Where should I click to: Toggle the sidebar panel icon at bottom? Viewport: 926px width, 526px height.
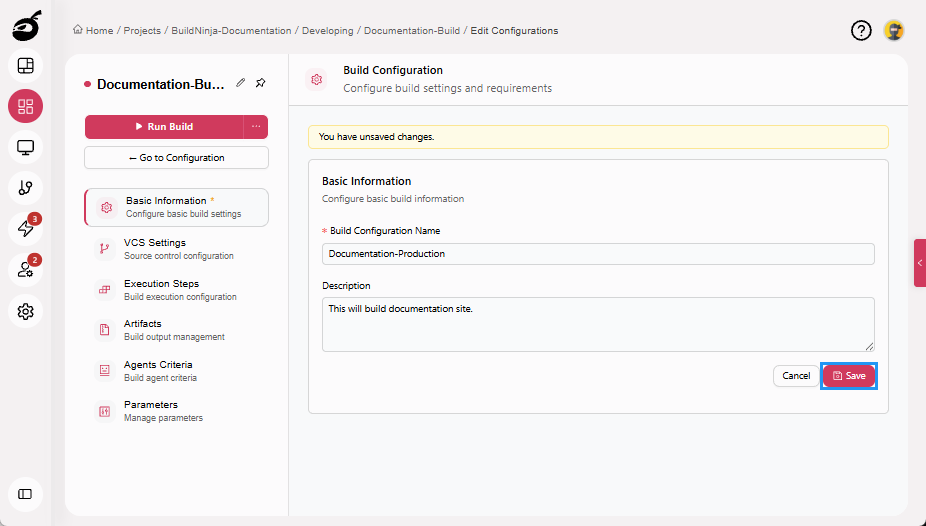(x=25, y=494)
